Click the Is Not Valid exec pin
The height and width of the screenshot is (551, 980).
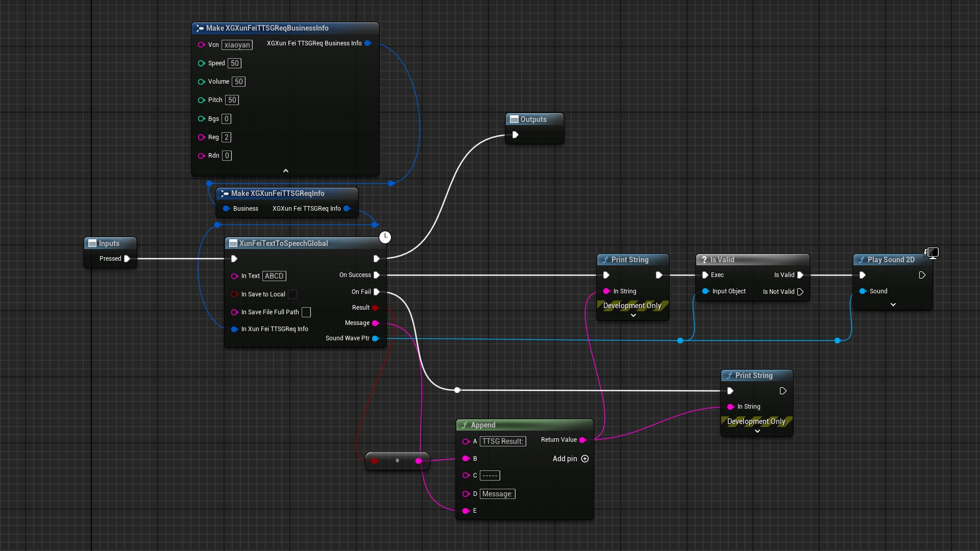(800, 292)
